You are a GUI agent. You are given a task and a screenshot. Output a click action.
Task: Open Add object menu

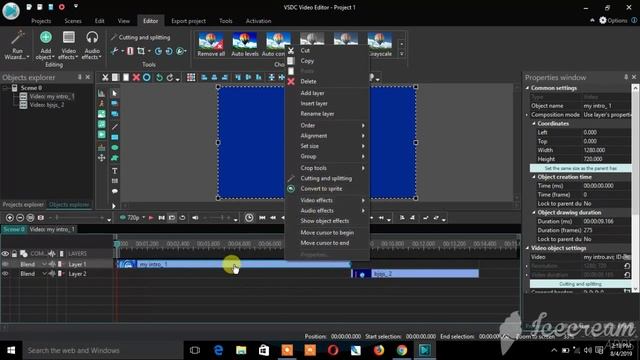click(45, 45)
